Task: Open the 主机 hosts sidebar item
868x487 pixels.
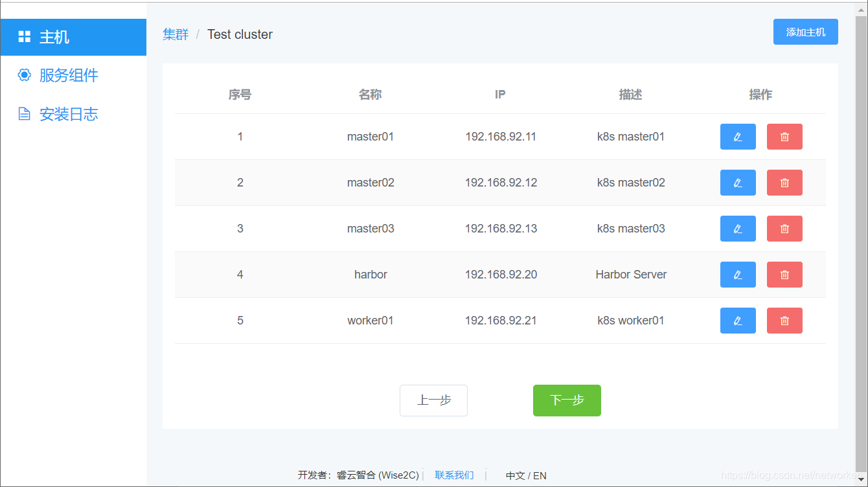Action: [x=73, y=37]
